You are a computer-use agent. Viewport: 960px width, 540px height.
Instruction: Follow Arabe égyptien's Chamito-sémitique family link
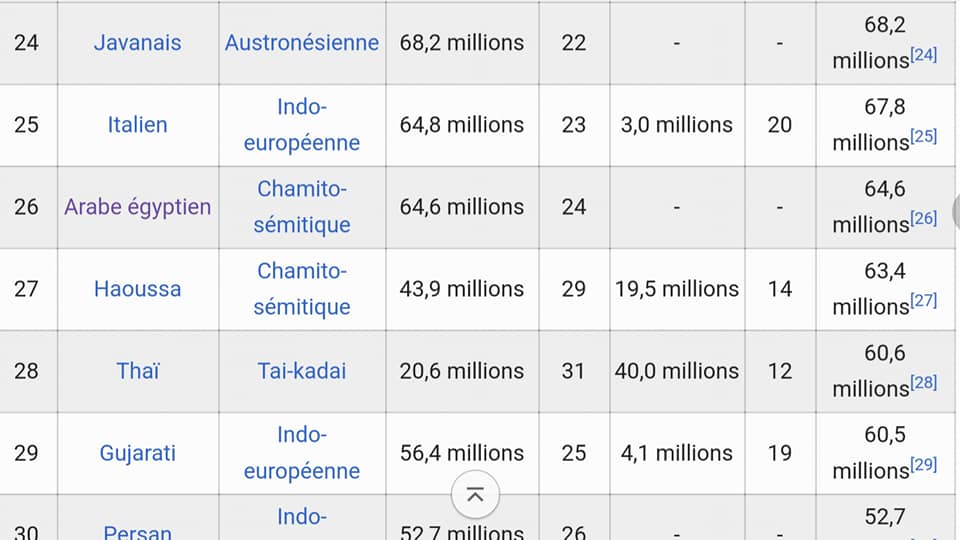pos(301,207)
